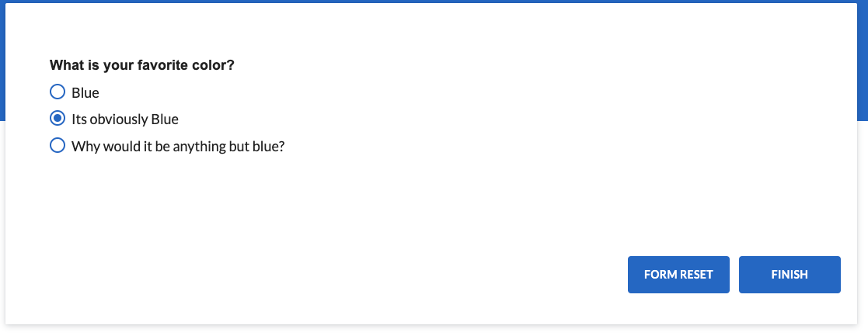Finish the questionnaire
868x336 pixels.
(790, 275)
